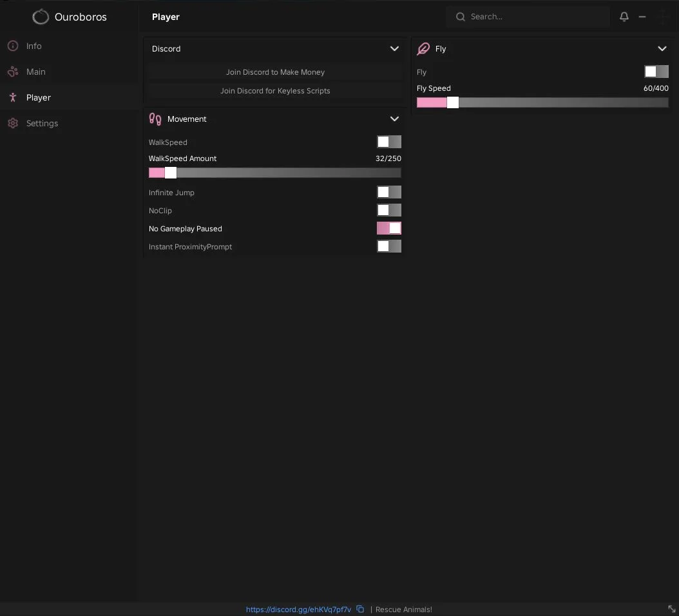Collapse the Movement section chevron
This screenshot has height=616, width=679.
394,119
